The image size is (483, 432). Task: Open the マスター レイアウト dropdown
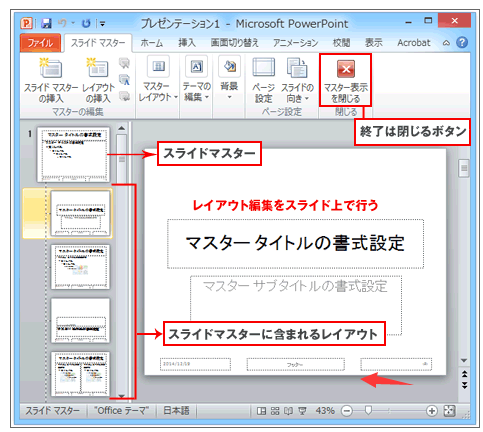158,80
